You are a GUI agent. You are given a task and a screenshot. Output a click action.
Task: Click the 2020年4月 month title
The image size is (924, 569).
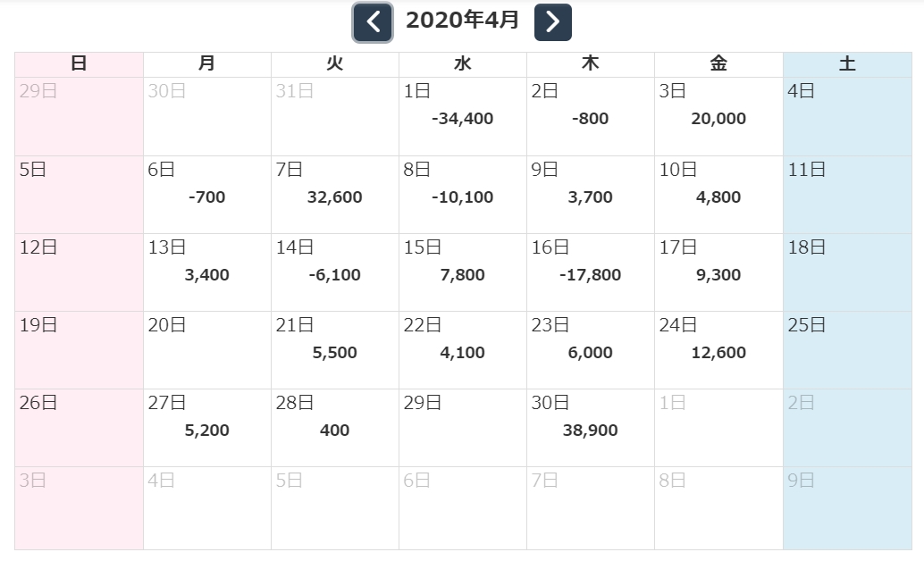point(462,21)
